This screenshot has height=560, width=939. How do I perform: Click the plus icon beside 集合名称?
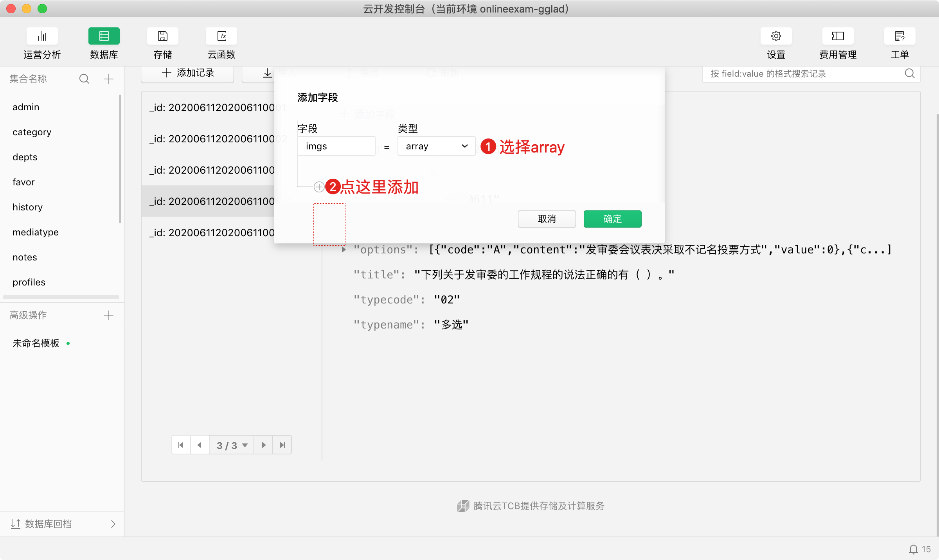click(x=109, y=79)
